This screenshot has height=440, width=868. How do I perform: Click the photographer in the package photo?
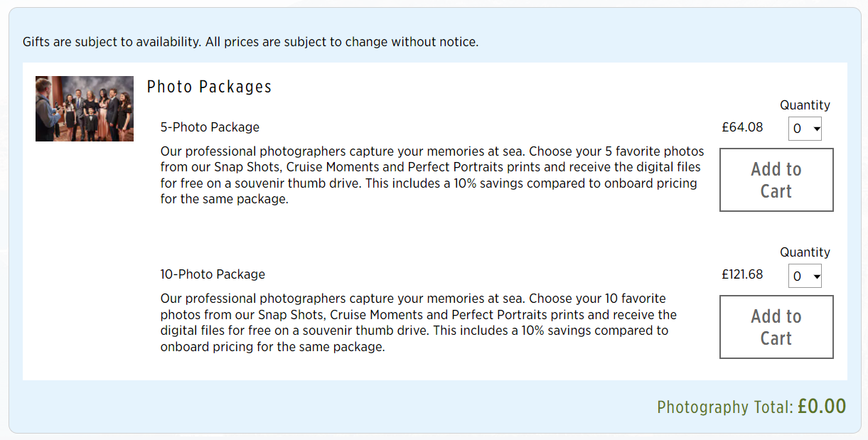click(x=44, y=107)
